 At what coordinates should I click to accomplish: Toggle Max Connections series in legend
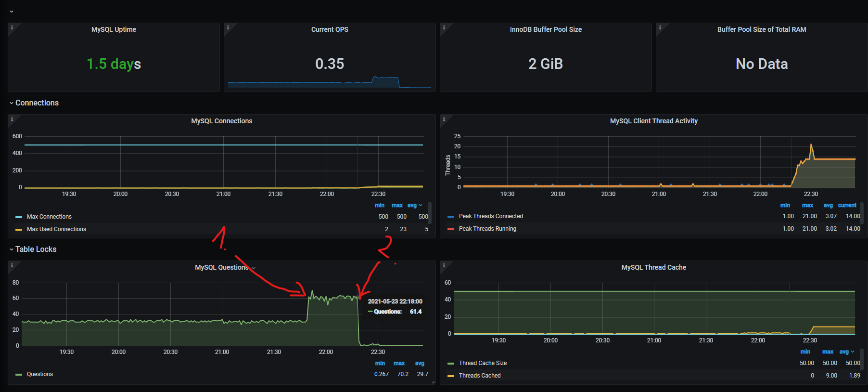pos(49,217)
